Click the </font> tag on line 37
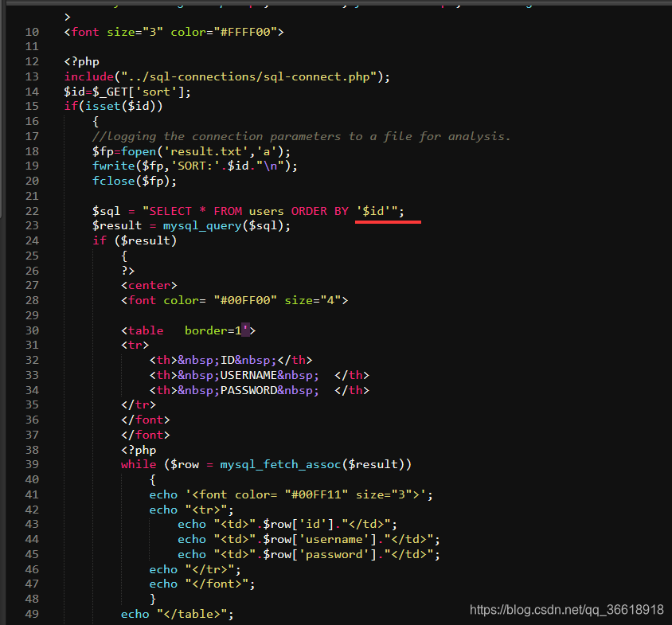The height and width of the screenshot is (625, 672). 145,435
